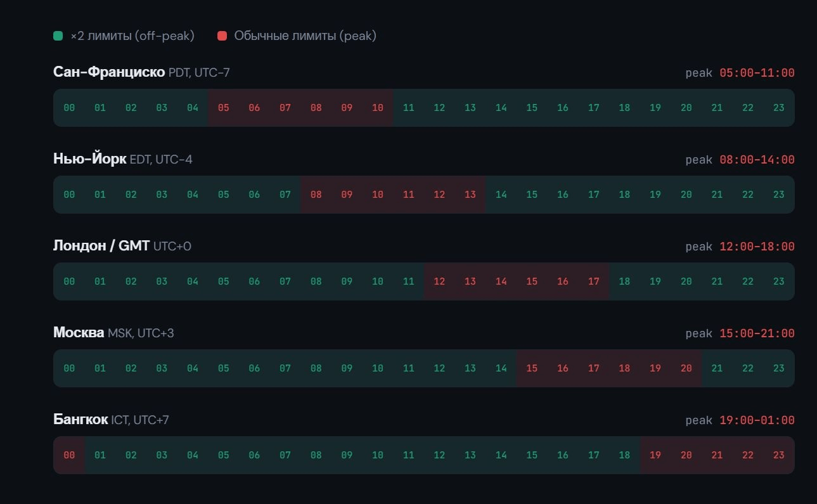Click the Москва city heading

tap(79, 333)
